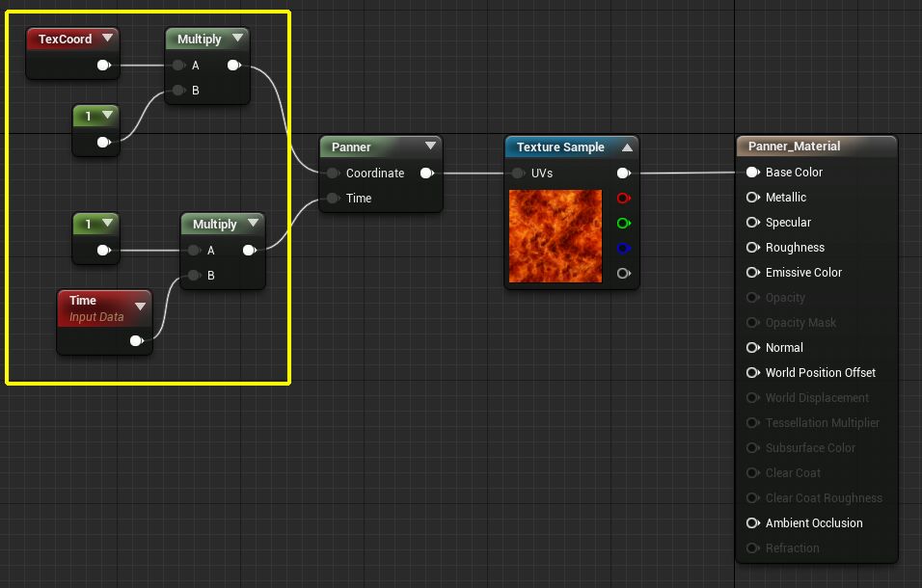This screenshot has width=922, height=588.
Task: Expand the TexCoord node dropdown arrow
Action: click(107, 39)
